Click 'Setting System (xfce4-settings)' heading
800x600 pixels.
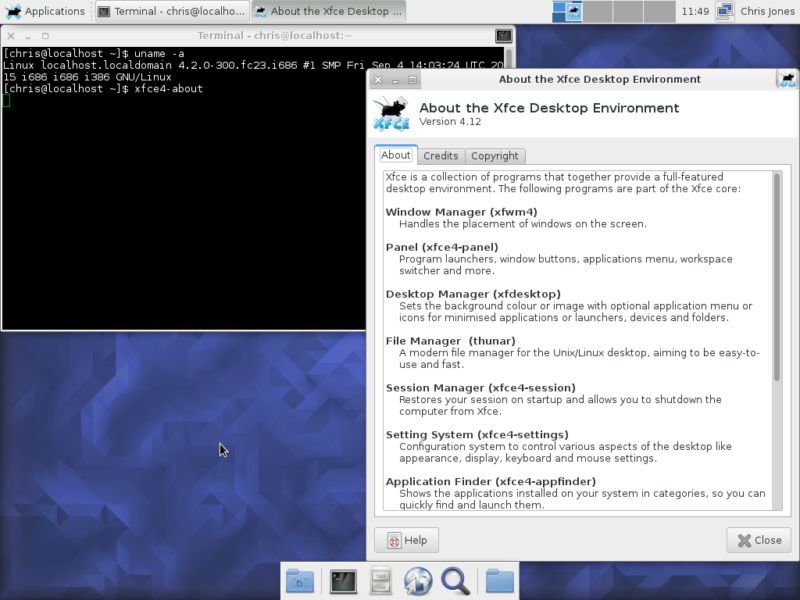[x=477, y=435]
